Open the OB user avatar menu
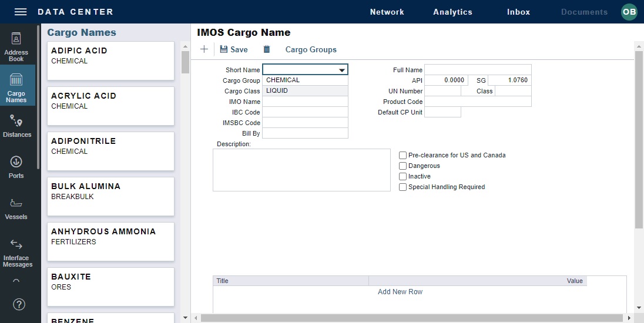644x323 pixels. [x=629, y=12]
